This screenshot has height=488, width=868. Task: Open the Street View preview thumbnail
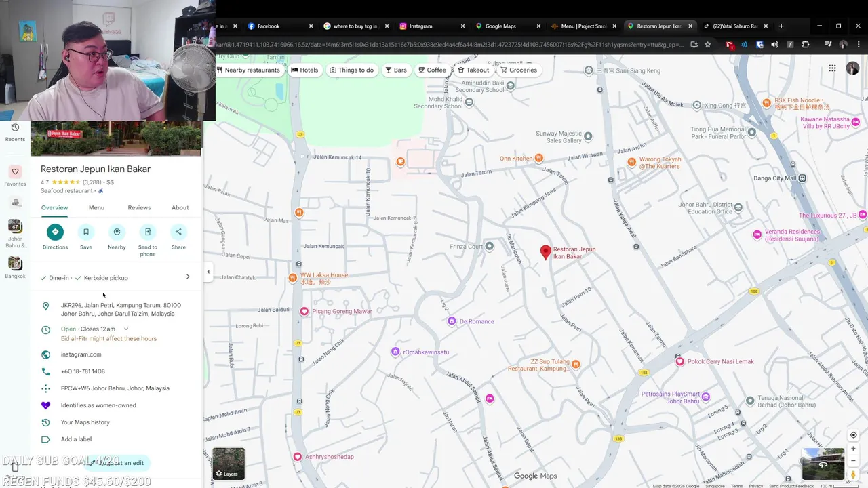pos(823,464)
